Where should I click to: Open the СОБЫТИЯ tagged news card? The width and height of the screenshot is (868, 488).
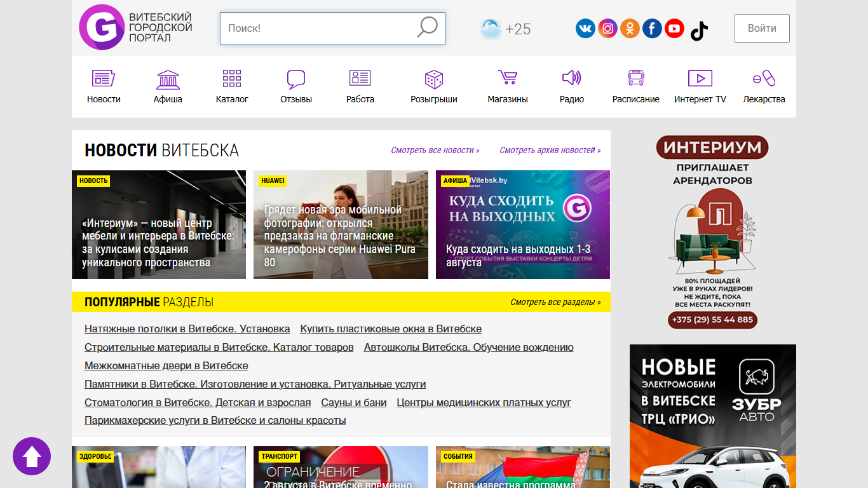coord(523,467)
